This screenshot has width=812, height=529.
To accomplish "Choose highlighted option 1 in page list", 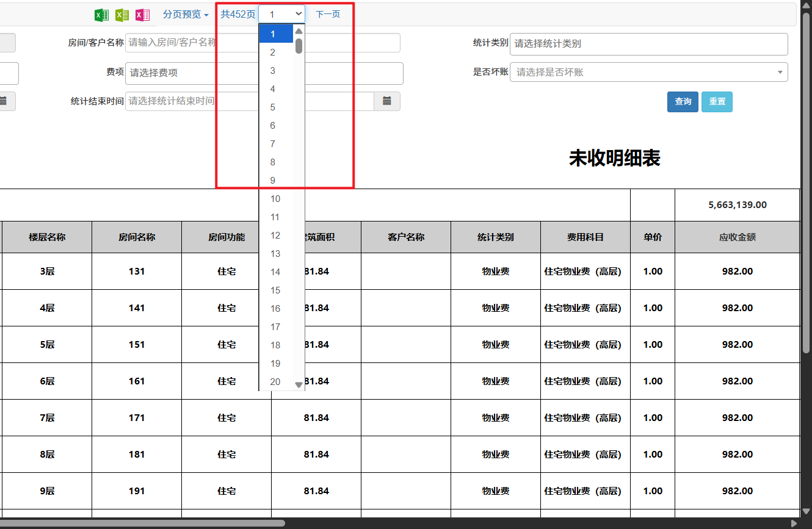I will point(277,34).
